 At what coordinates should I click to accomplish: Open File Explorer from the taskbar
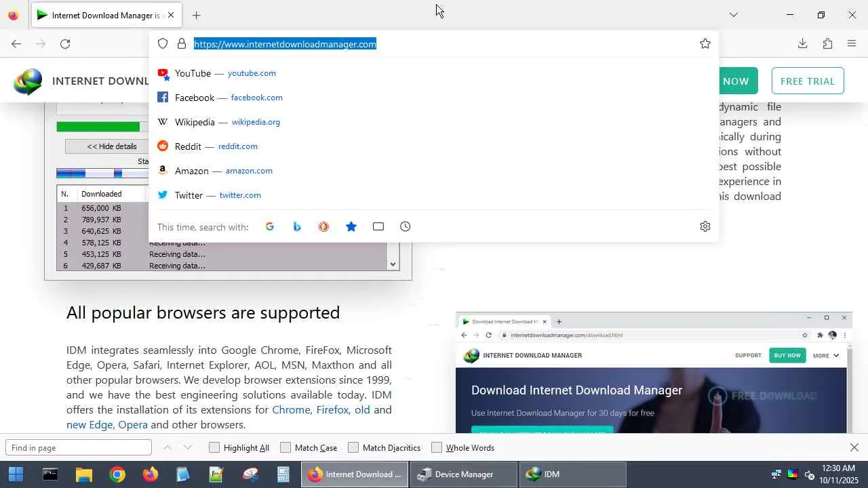click(83, 474)
